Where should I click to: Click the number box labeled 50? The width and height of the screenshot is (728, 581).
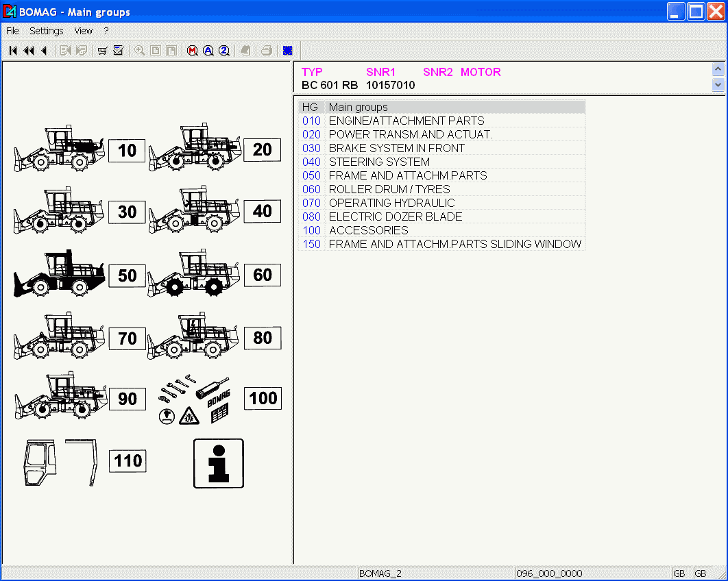pos(128,275)
